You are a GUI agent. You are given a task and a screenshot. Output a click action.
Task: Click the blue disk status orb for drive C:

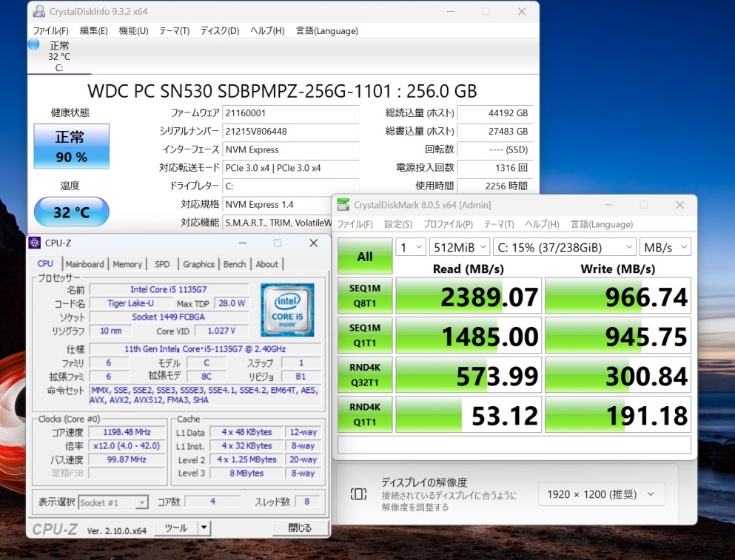(33, 44)
